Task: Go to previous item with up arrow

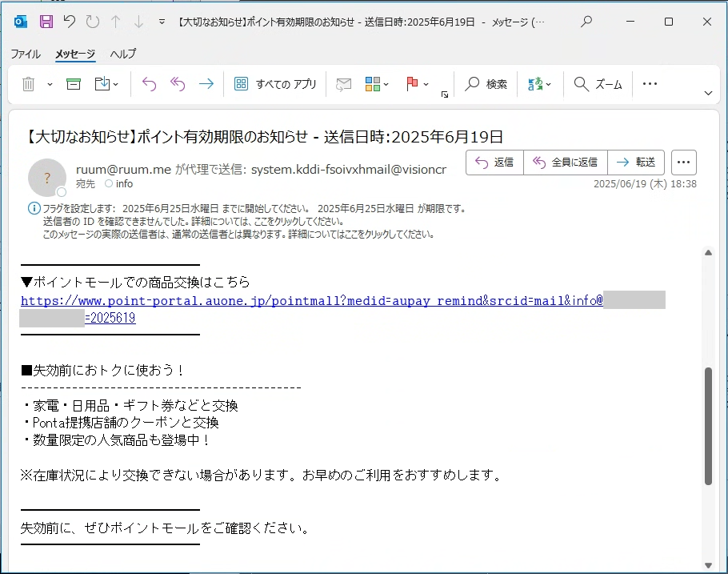Action: point(116,22)
